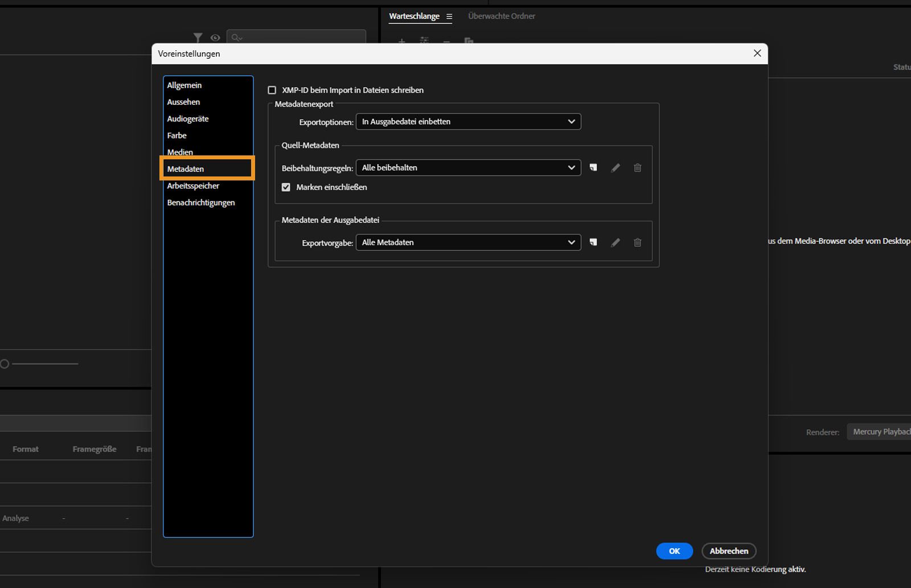Delete the Beibehaltungsregeln rule via trash icon
This screenshot has width=911, height=588.
638,168
